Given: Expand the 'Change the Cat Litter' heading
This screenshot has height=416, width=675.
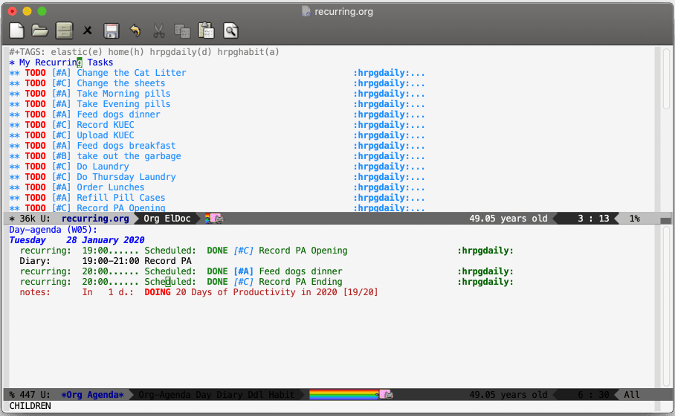Looking at the screenshot, I should pyautogui.click(x=130, y=73).
